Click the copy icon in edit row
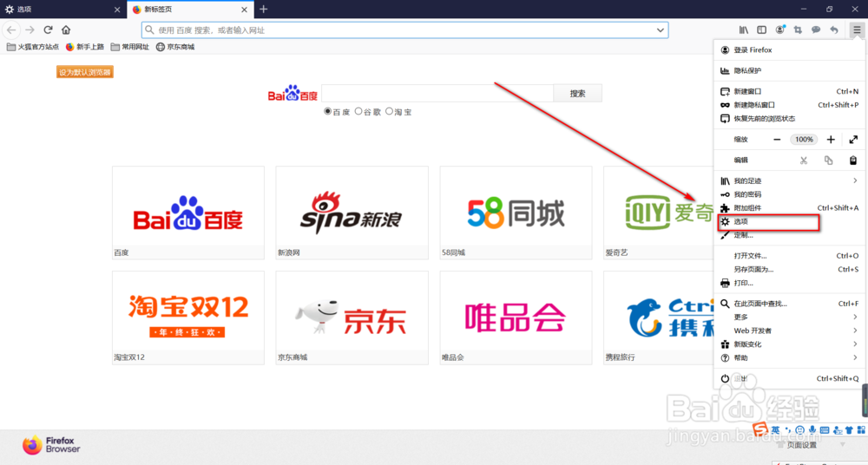Screen dimensions: 868x465 click(x=828, y=160)
